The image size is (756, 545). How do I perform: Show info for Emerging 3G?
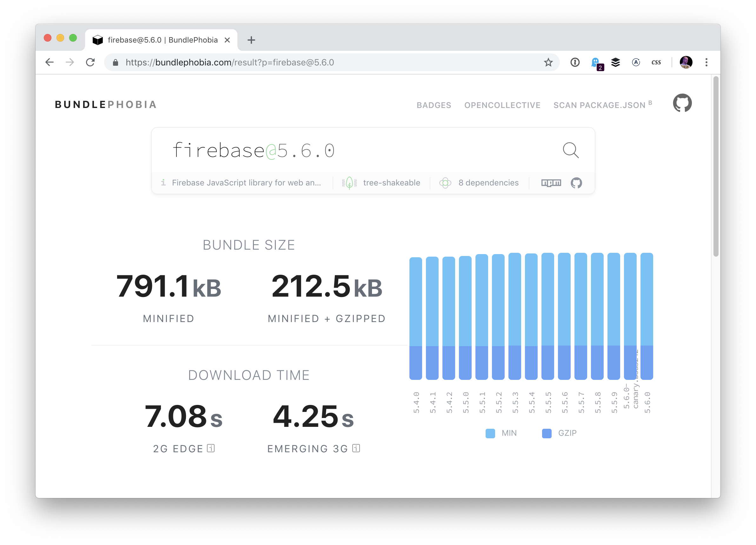tap(356, 448)
